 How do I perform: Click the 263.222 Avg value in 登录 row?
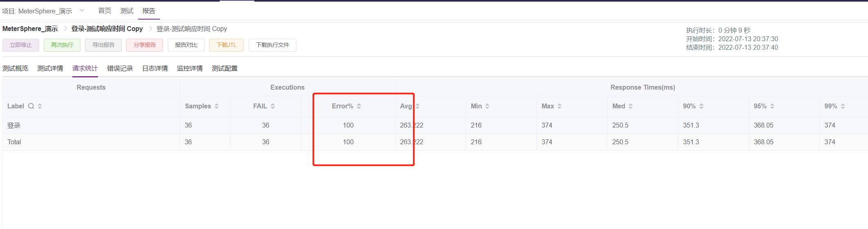(x=412, y=125)
